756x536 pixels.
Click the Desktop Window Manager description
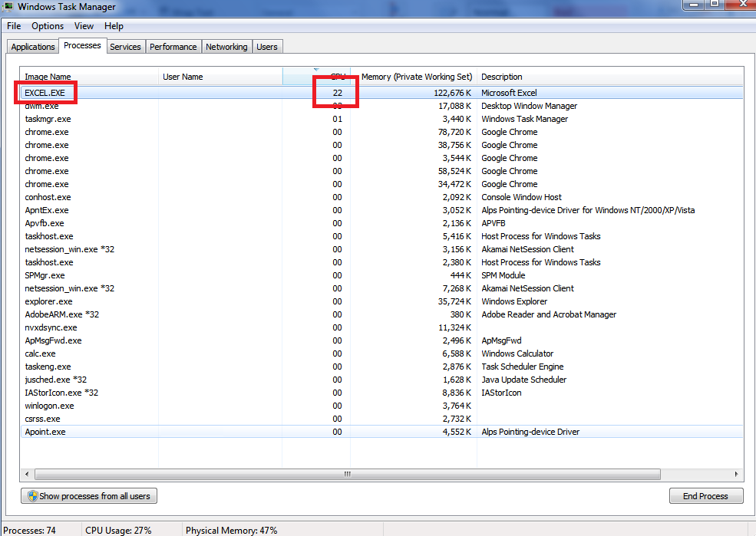click(529, 106)
